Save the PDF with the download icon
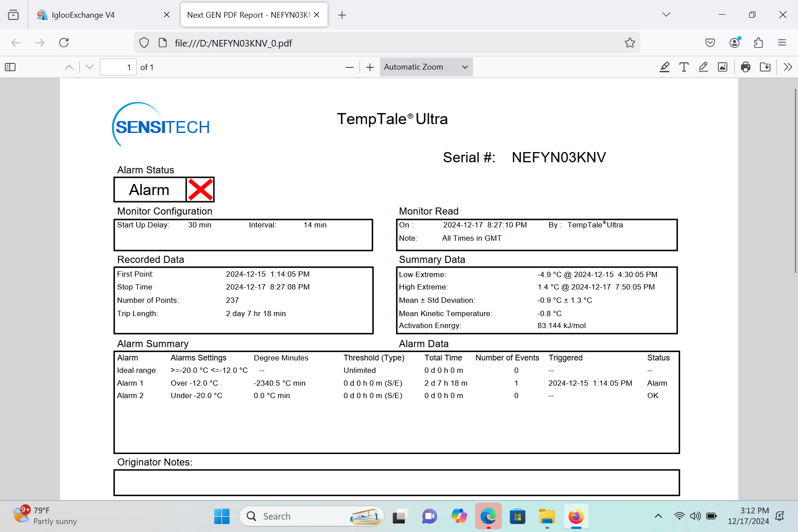 point(765,67)
